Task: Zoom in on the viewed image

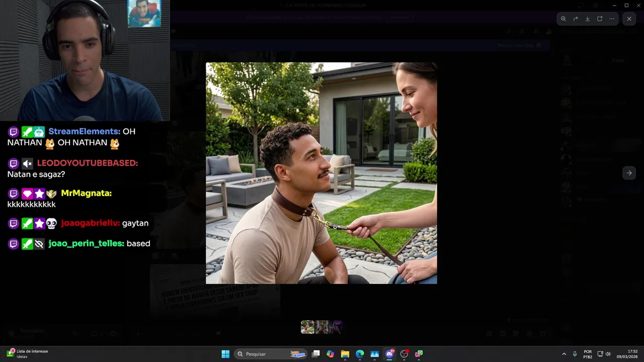Action: point(563,19)
